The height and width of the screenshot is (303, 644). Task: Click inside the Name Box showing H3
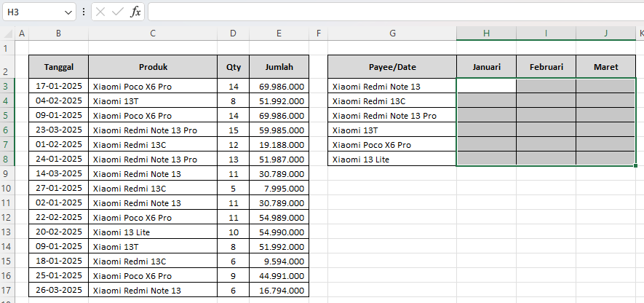click(x=33, y=12)
